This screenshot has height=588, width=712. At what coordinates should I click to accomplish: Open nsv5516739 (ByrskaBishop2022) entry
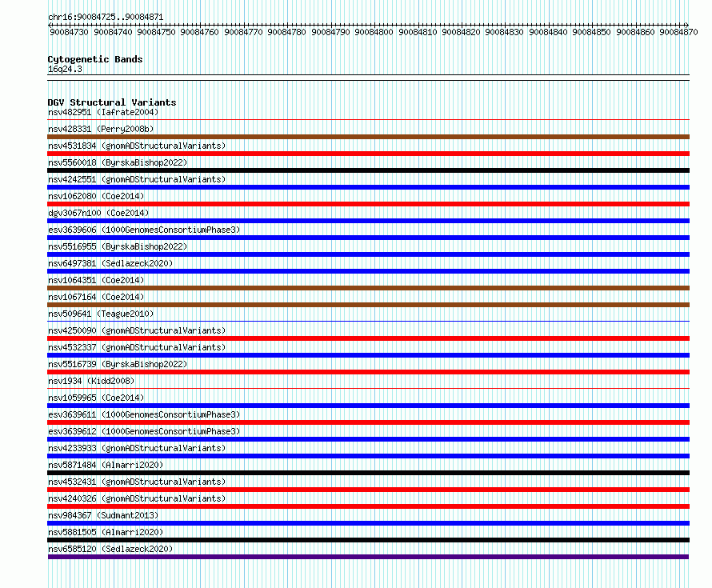(x=118, y=364)
